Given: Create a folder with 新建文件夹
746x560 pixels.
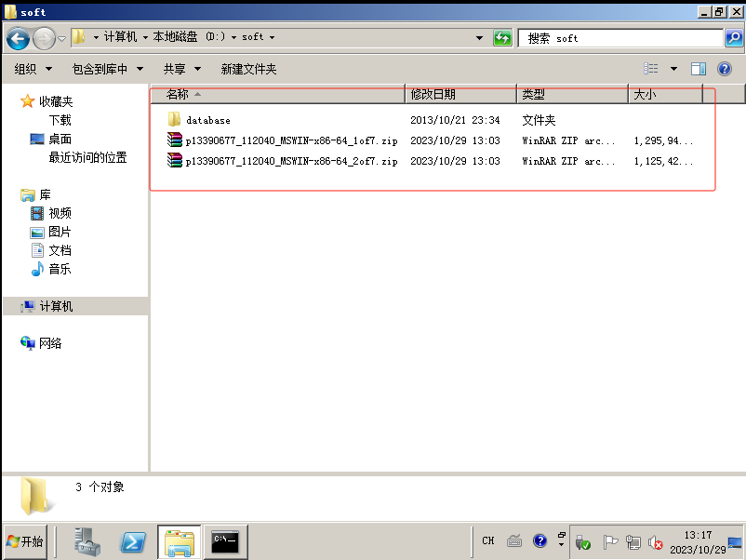Looking at the screenshot, I should pyautogui.click(x=248, y=69).
